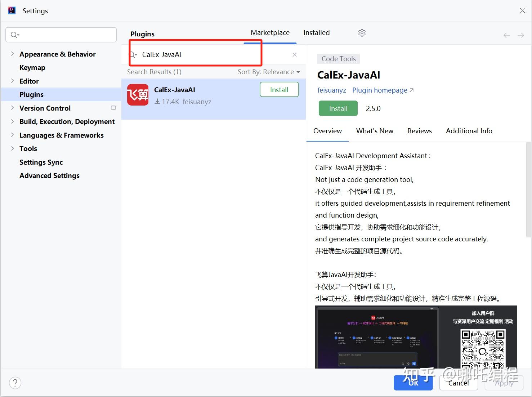532x397 pixels.
Task: Click the back navigation arrow
Action: 507,35
